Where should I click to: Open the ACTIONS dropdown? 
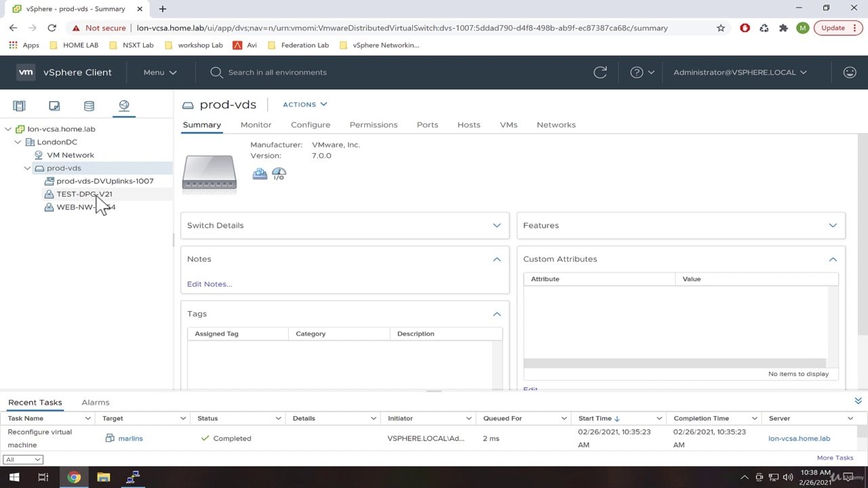pos(304,104)
